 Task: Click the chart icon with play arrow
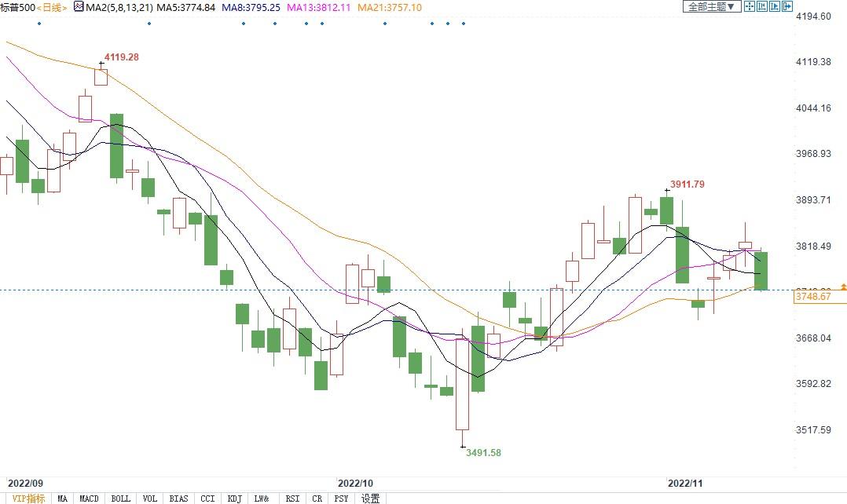(775, 6)
